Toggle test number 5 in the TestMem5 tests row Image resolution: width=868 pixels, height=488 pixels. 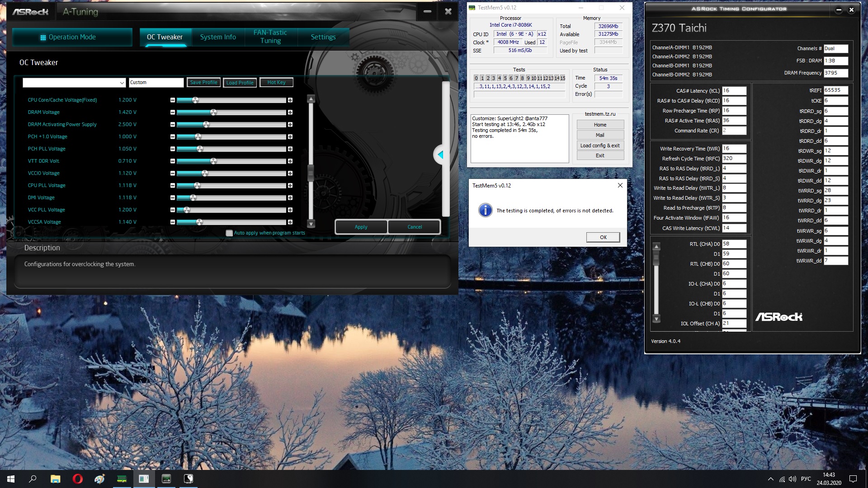click(x=505, y=78)
